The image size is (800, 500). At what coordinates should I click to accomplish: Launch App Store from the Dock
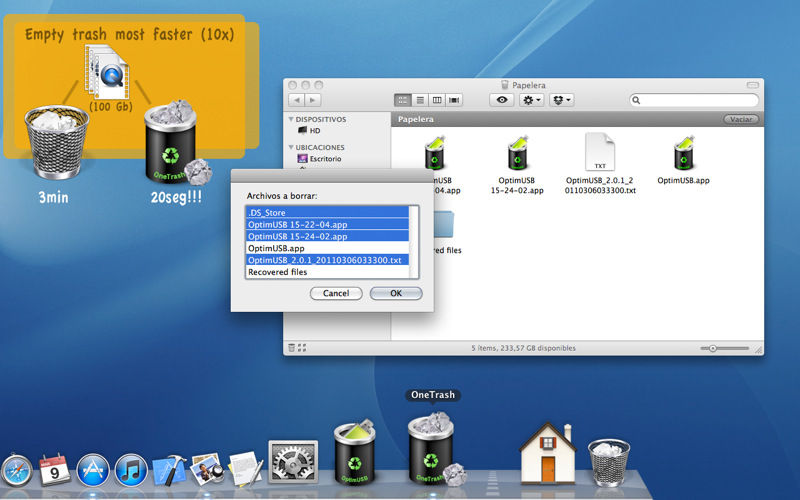(x=93, y=470)
